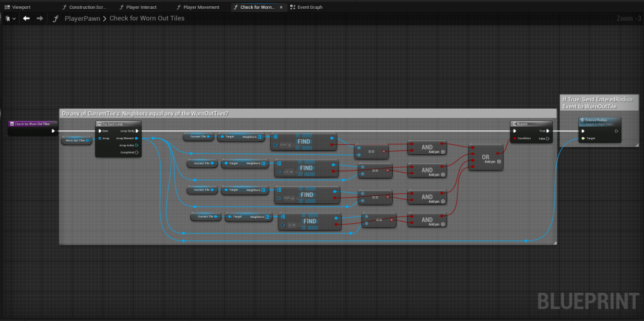Viewport: 644px width, 321px height.
Task: Switch to the Event Graph tab
Action: point(305,7)
